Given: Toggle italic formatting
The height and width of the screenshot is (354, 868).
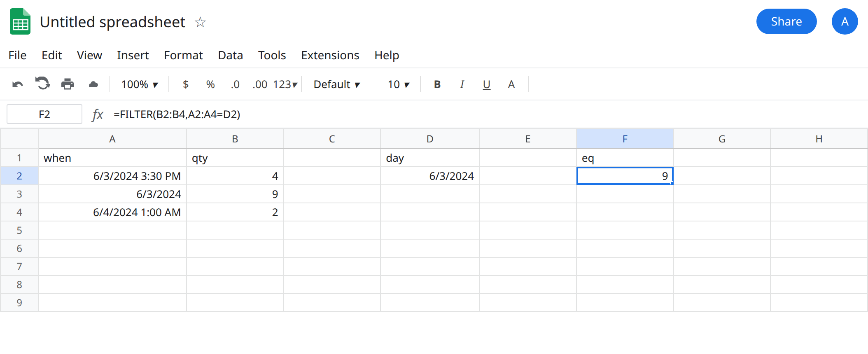Looking at the screenshot, I should 462,84.
